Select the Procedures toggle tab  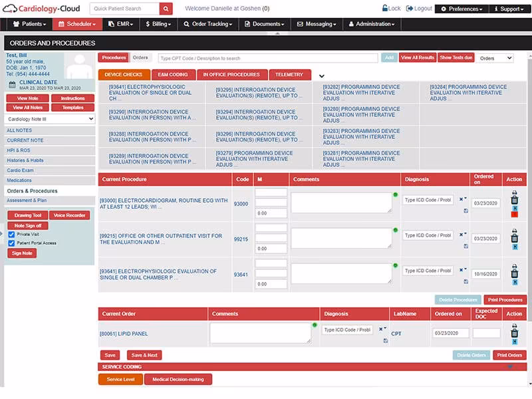tap(114, 58)
